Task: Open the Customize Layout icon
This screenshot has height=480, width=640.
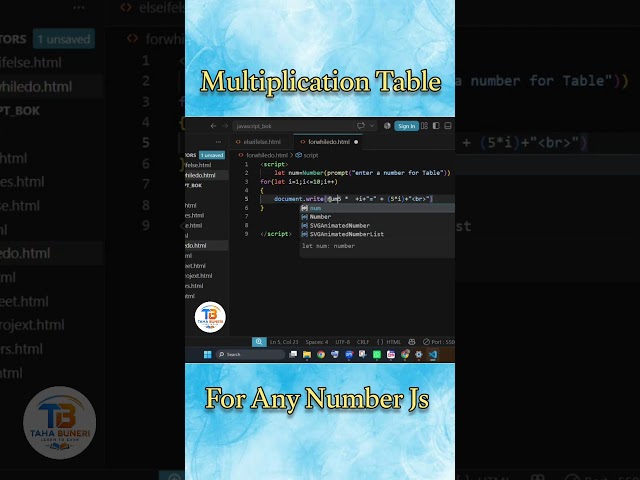Action: [424, 126]
